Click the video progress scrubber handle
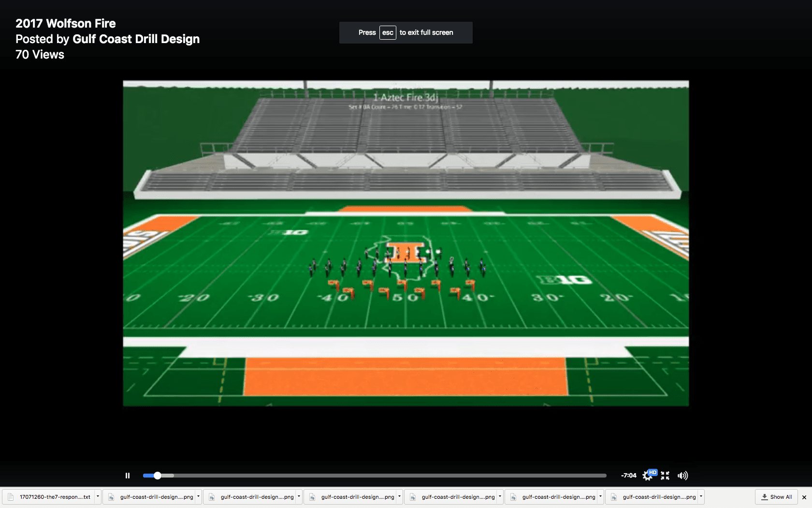 158,476
